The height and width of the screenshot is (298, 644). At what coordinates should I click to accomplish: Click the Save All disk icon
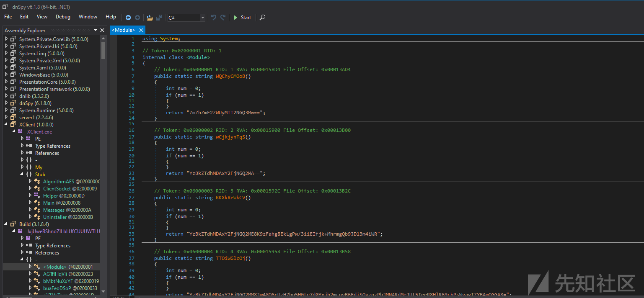coord(159,18)
